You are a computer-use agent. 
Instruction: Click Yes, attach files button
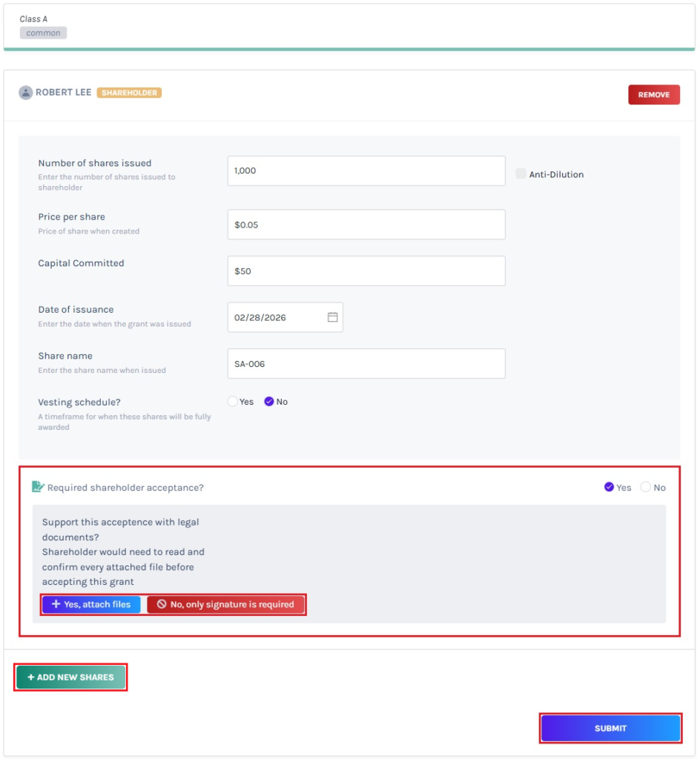coord(91,604)
